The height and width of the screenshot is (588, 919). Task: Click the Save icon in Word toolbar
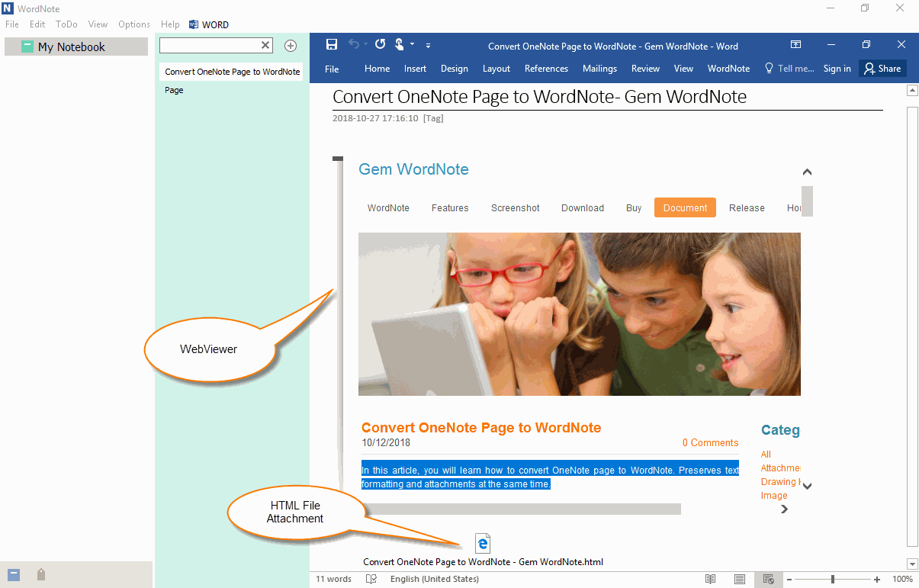point(332,45)
